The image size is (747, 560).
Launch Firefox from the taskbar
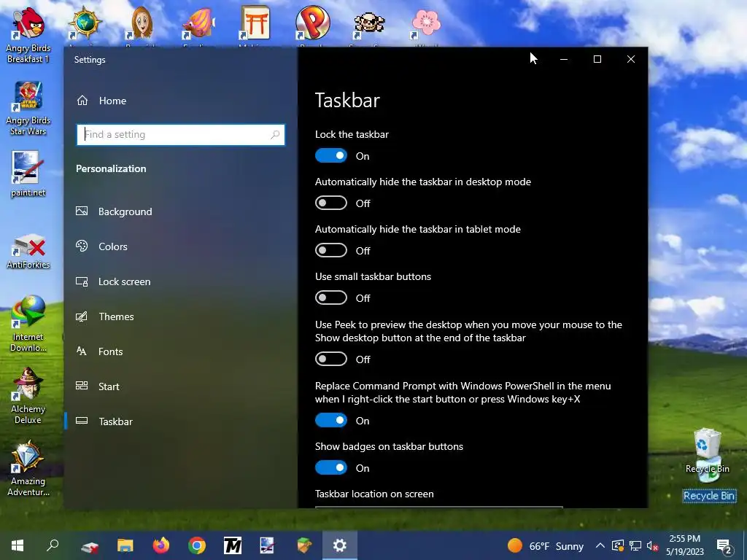point(161,545)
